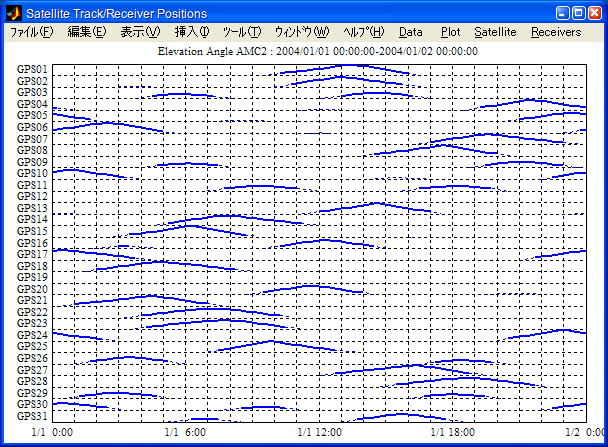The image size is (608, 447).
Task: Click the 1/1 18:00 time axis label
Action: [x=453, y=433]
